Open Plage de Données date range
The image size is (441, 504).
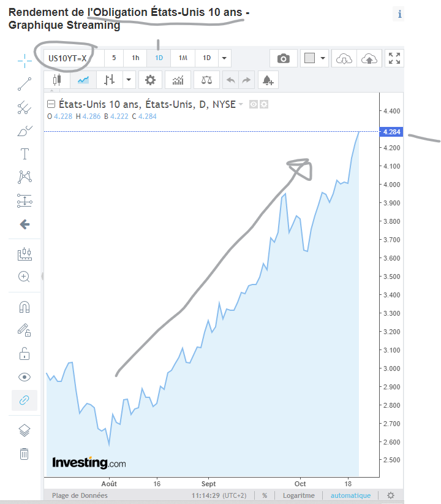coord(80,495)
